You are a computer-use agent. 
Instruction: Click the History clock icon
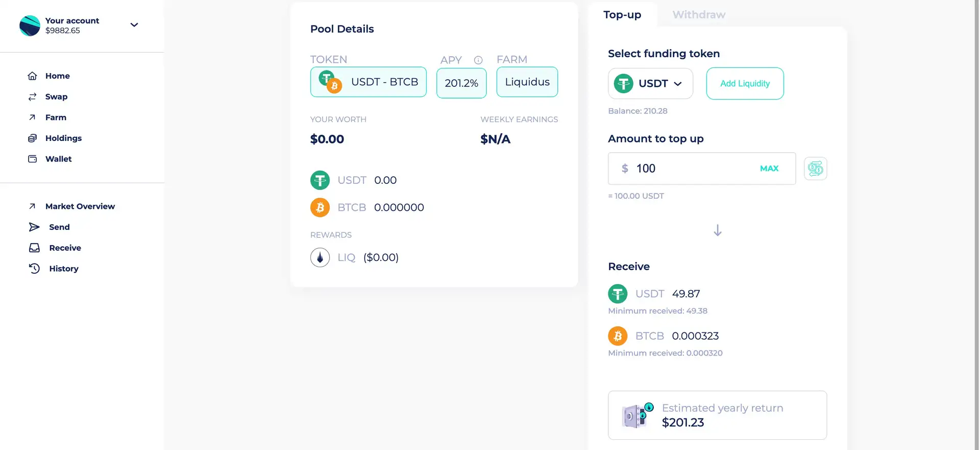(x=34, y=269)
